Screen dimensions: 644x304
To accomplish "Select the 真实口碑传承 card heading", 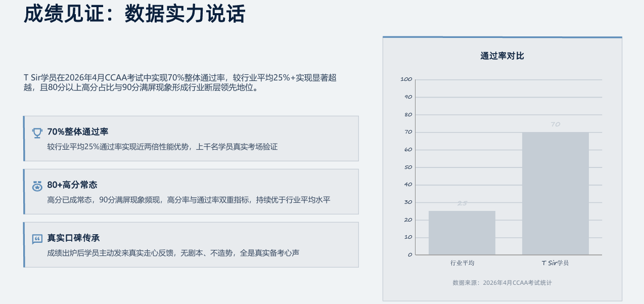I will (73, 238).
